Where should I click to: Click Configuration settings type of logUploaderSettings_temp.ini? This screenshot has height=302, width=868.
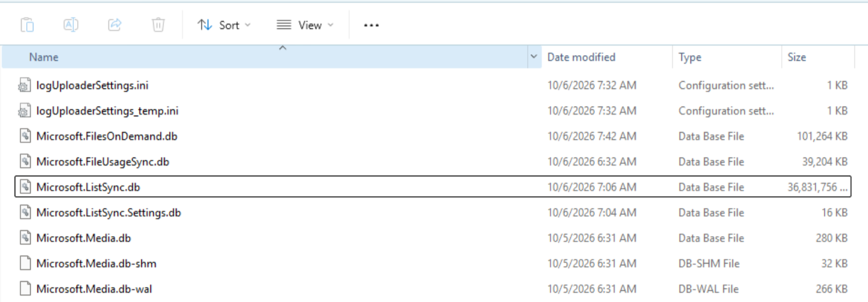tap(726, 111)
